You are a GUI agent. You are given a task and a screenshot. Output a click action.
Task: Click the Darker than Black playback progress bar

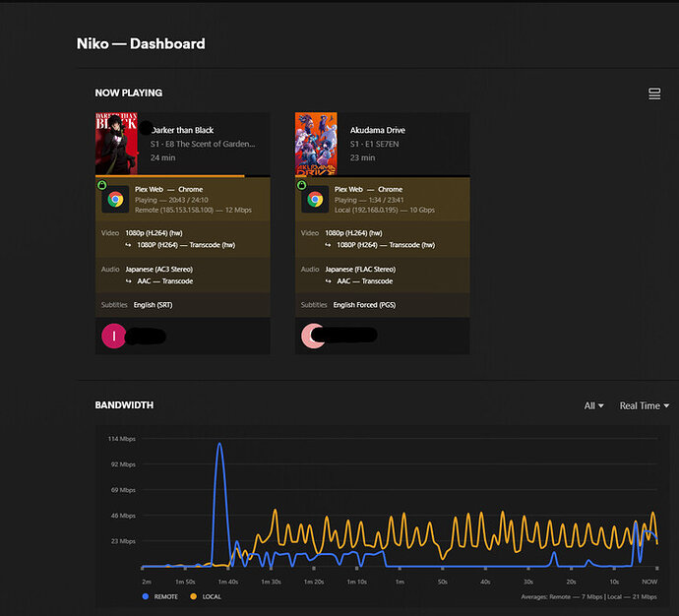tap(183, 176)
